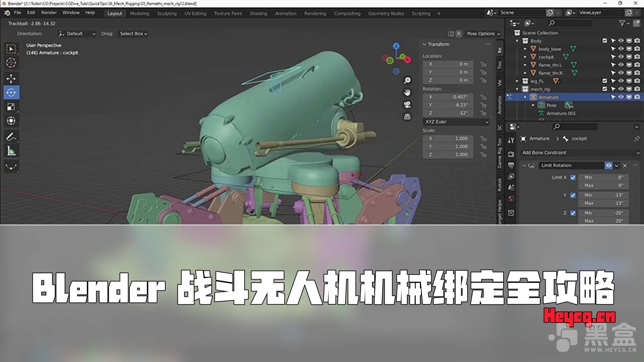Uncheck Limit Y checkbox
Viewport: 644px width, 362px height.
573,195
